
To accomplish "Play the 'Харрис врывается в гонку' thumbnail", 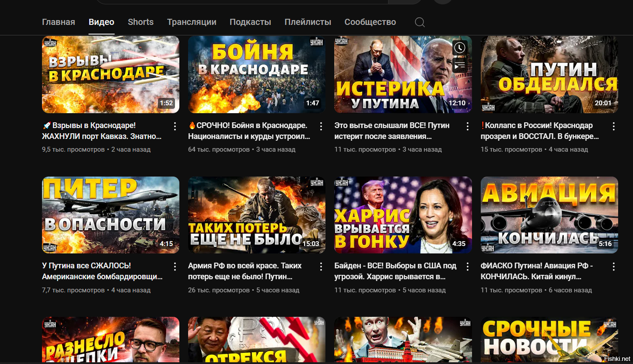I will [403, 215].
